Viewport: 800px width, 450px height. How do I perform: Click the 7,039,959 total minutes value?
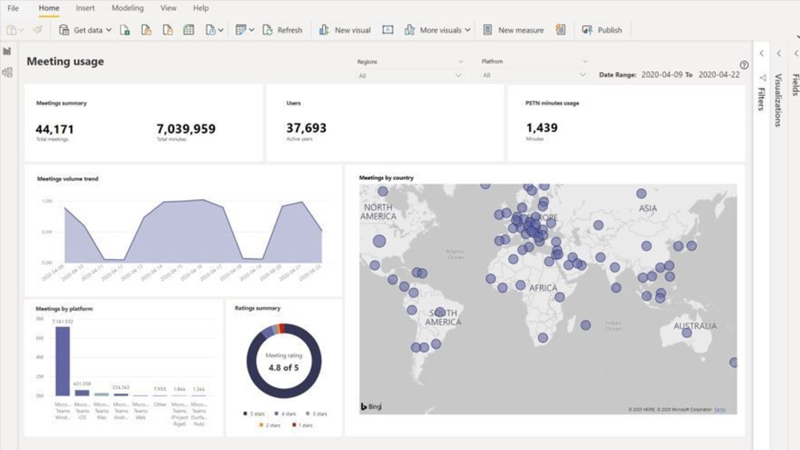186,129
